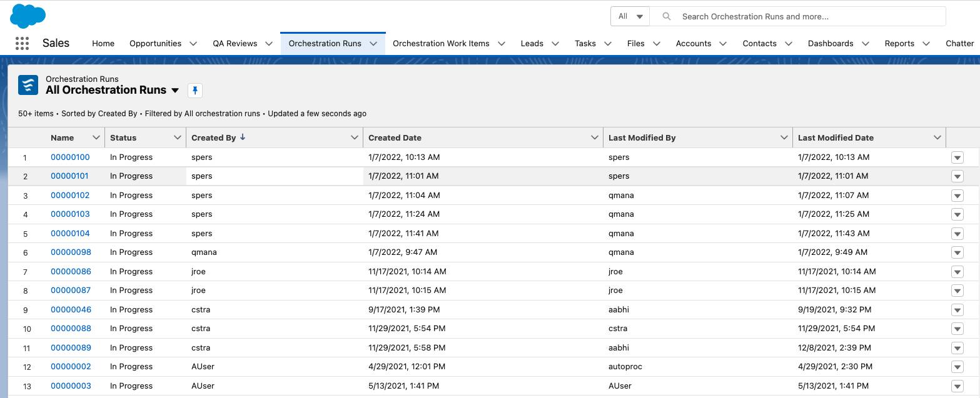Viewport: 980px width, 398px height.
Task: Open the Chatter tab
Action: (959, 44)
